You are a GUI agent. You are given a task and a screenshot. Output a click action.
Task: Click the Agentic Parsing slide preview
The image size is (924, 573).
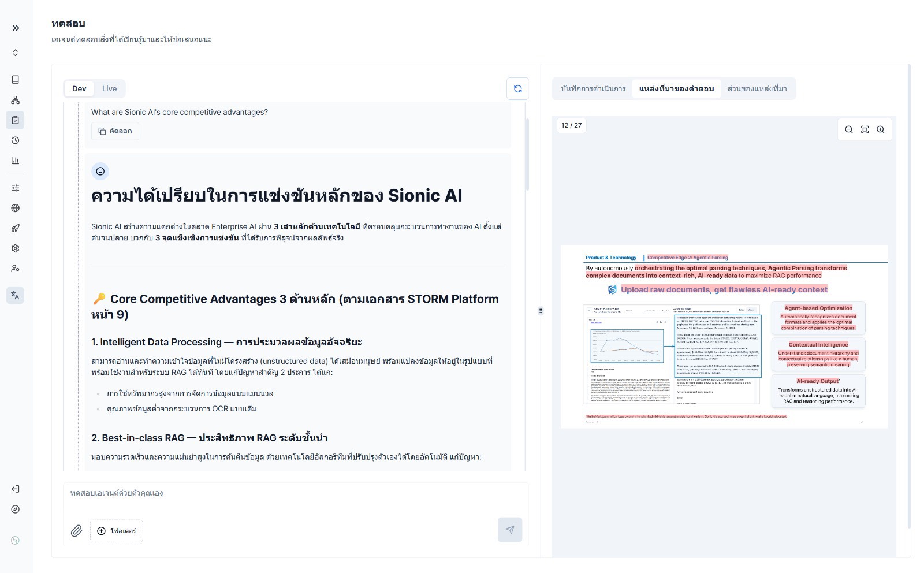tap(724, 337)
